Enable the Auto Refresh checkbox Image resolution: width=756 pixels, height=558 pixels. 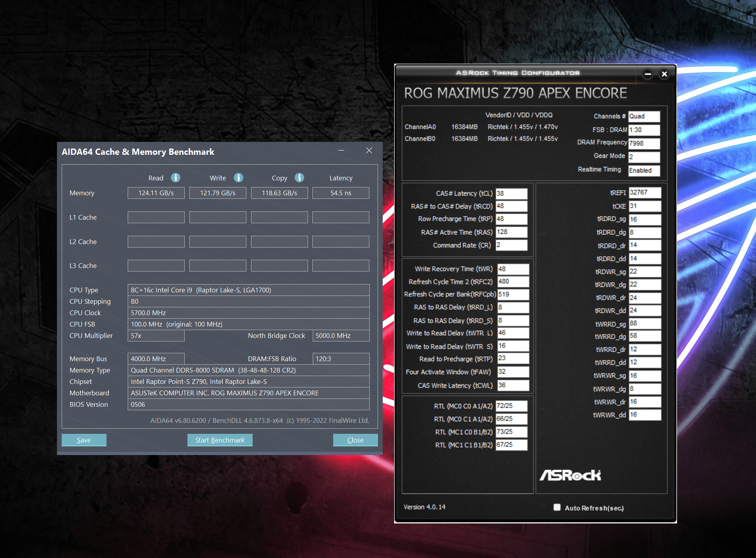point(557,507)
